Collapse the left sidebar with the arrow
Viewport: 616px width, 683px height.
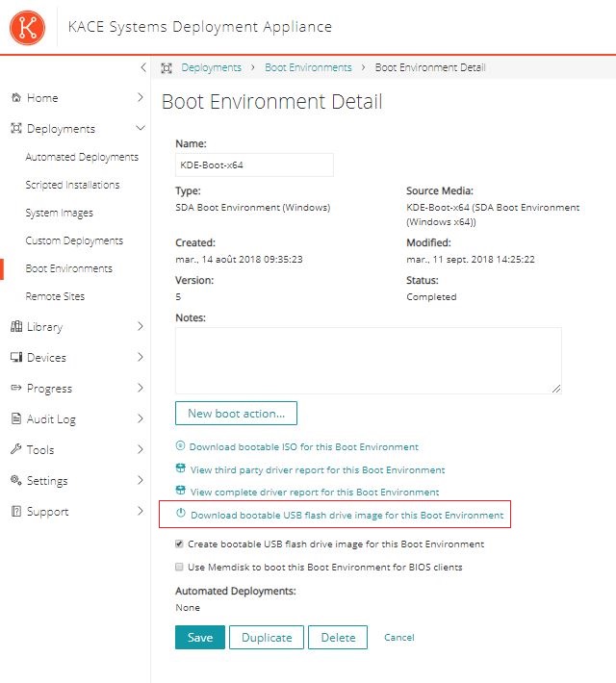click(x=143, y=67)
